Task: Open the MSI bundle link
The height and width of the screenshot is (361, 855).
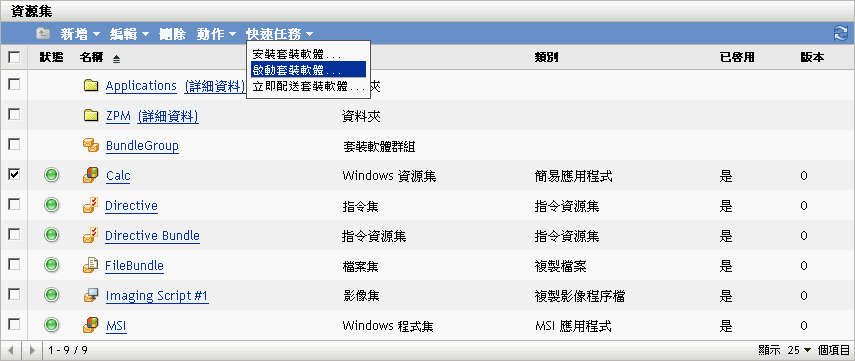Action: tap(116, 326)
